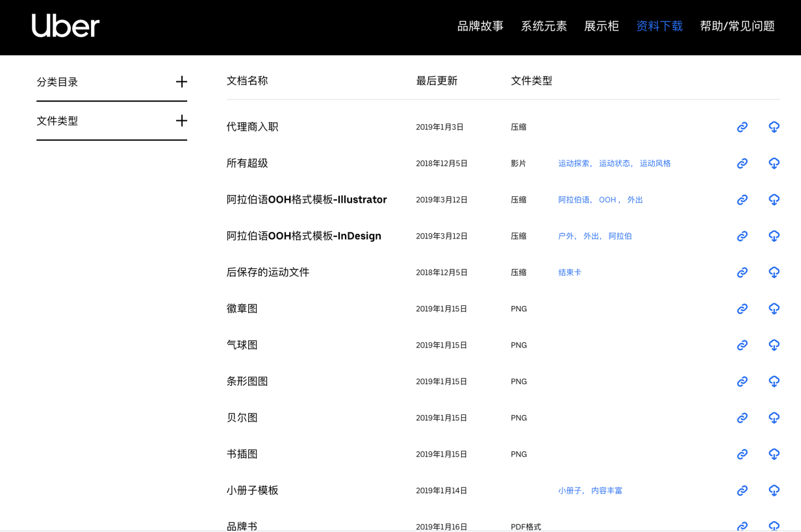
Task: Copy link for 气球图 row
Action: tap(742, 346)
